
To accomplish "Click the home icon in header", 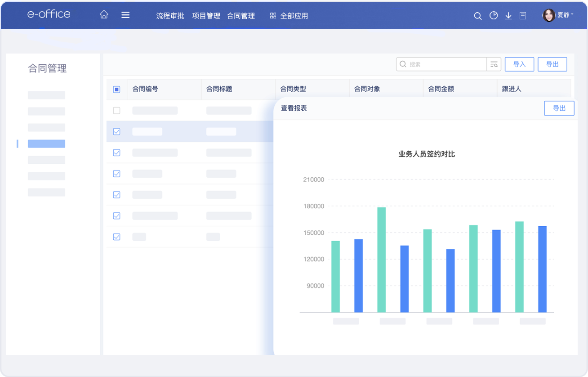I will (104, 15).
